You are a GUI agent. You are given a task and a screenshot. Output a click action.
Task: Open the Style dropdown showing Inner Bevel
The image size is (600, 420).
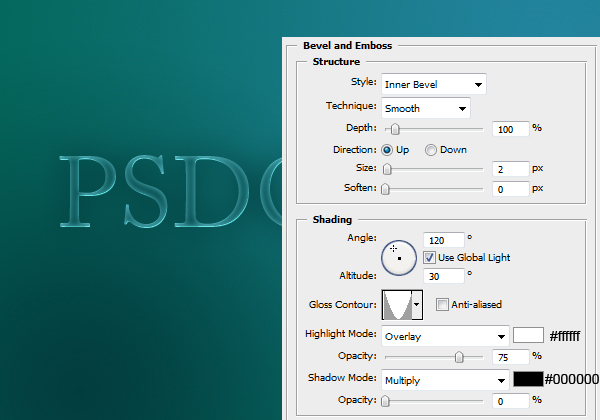434,84
